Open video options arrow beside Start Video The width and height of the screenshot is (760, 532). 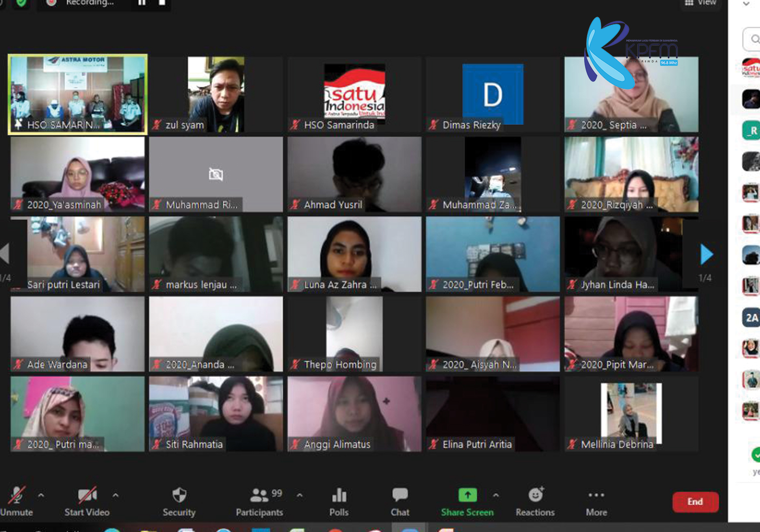click(x=116, y=495)
